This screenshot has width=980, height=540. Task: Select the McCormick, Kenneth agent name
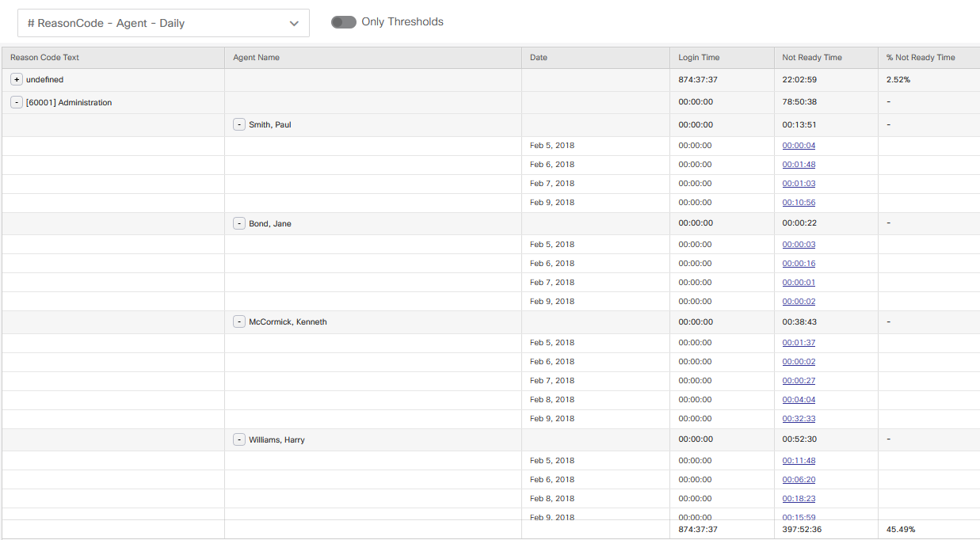tap(288, 322)
